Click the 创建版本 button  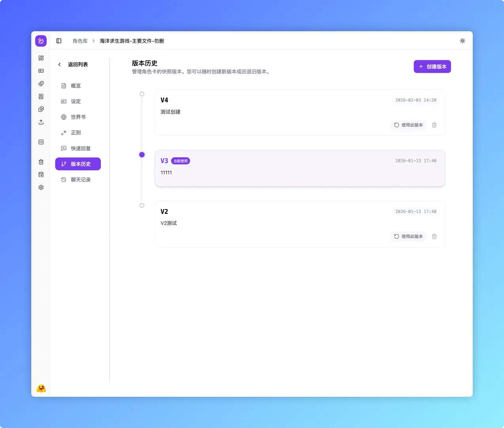point(432,66)
